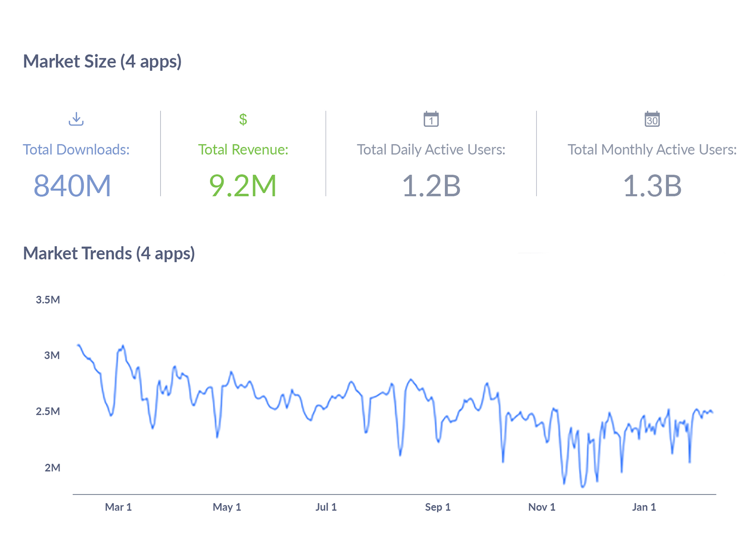The height and width of the screenshot is (543, 756).
Task: Click the Mar 1 x-axis label
Action: (118, 507)
